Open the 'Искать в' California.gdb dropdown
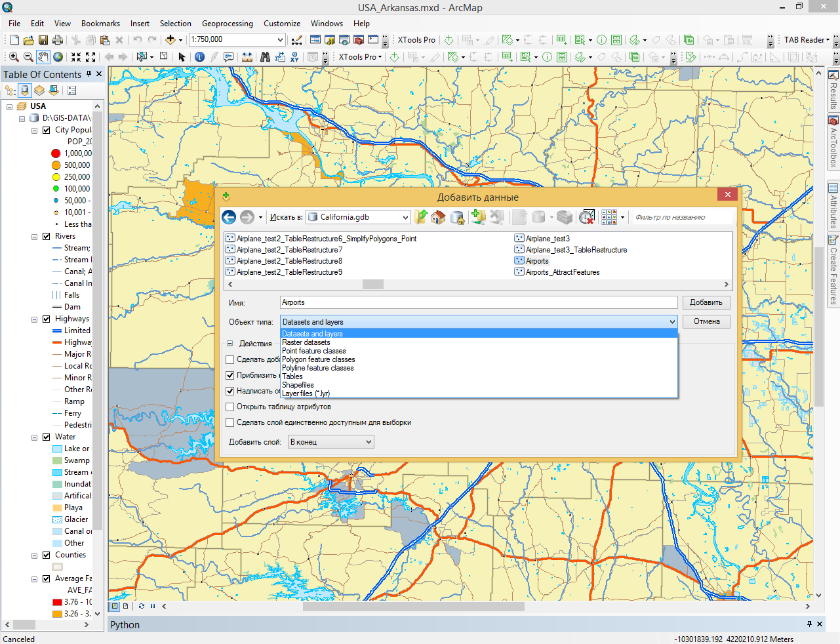 pos(405,217)
